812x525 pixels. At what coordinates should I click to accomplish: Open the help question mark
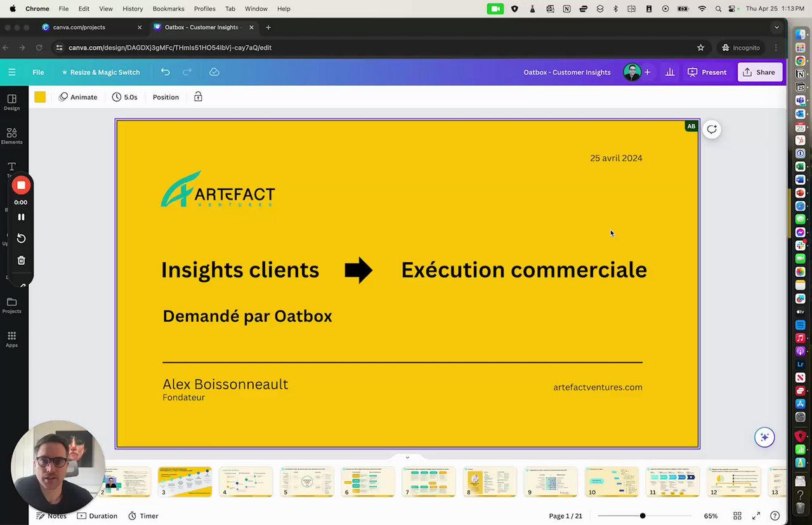pos(775,516)
